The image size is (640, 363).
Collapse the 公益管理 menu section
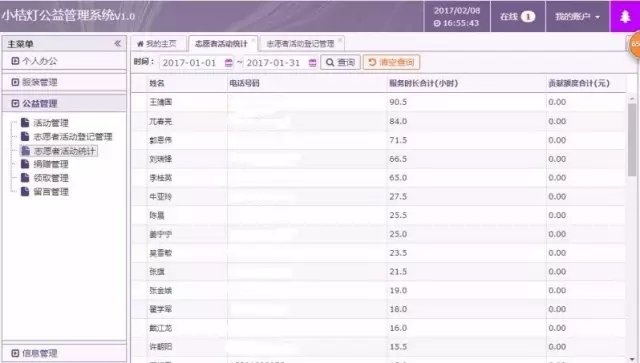click(x=64, y=103)
